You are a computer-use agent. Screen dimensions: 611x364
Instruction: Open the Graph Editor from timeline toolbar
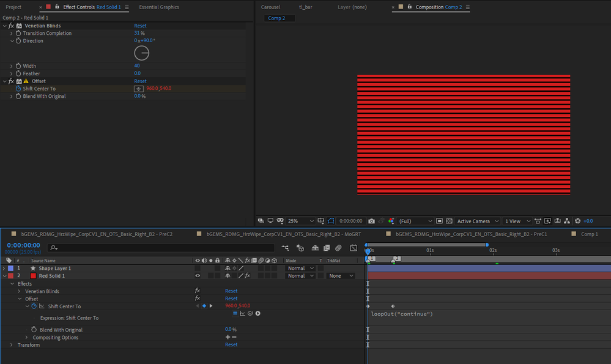354,248
